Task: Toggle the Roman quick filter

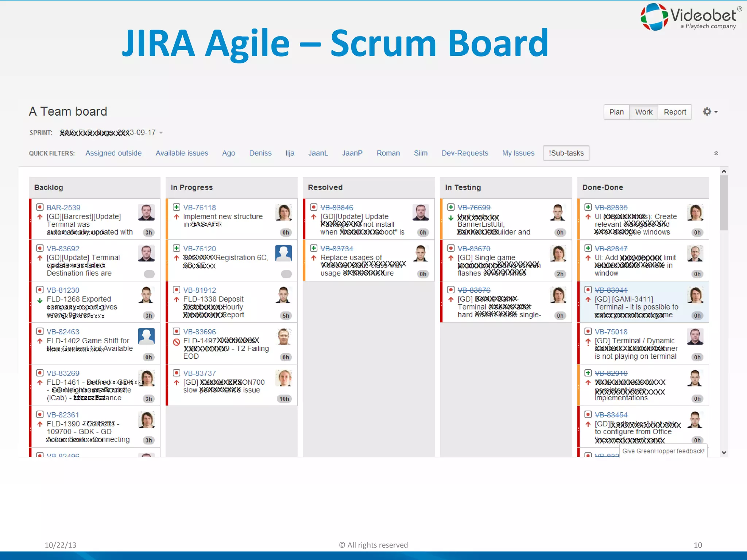Action: tap(388, 153)
